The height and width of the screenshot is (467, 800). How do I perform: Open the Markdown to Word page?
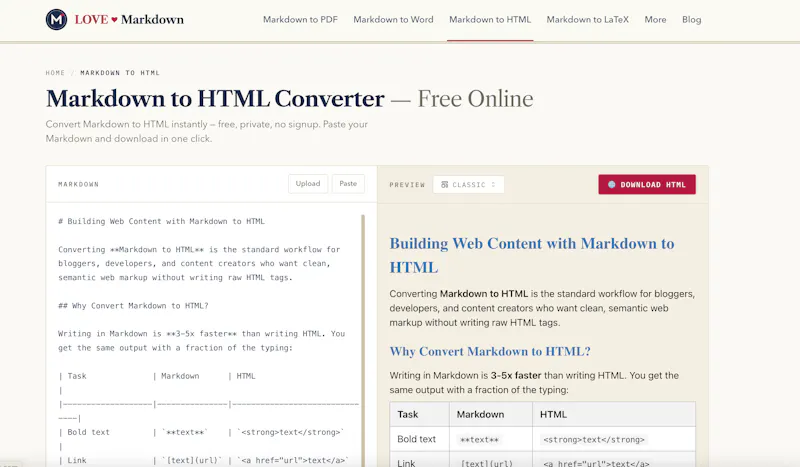point(393,19)
